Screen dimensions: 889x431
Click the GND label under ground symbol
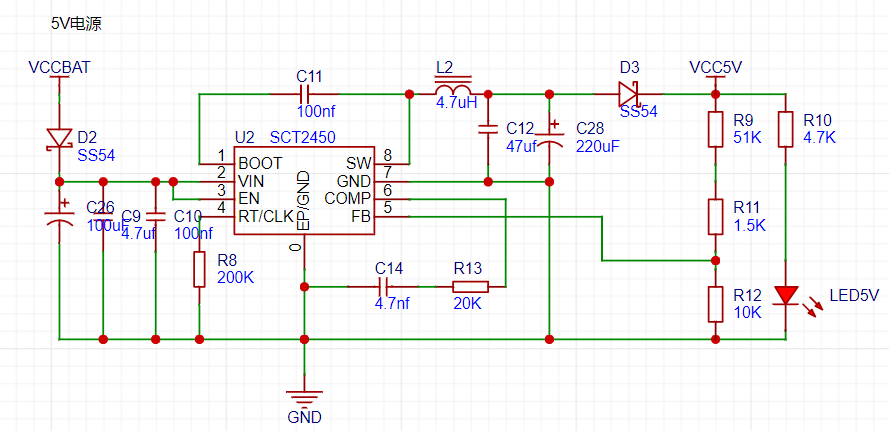tap(304, 418)
